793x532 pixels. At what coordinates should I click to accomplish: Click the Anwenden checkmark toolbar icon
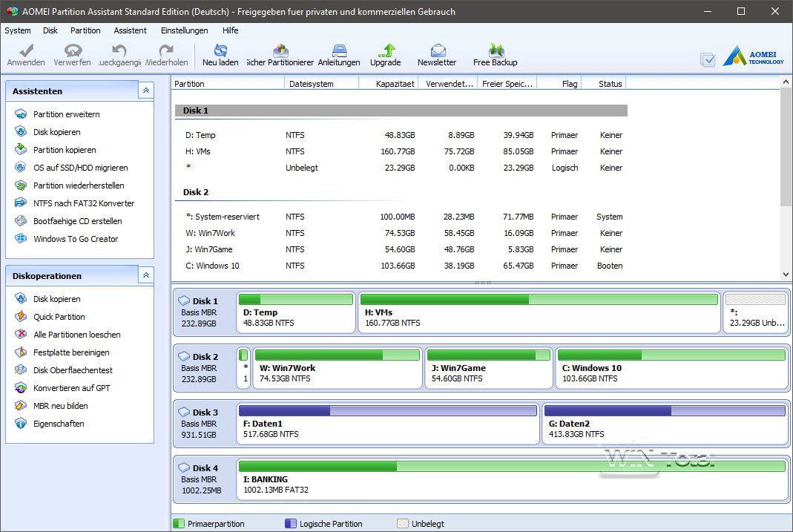point(26,51)
